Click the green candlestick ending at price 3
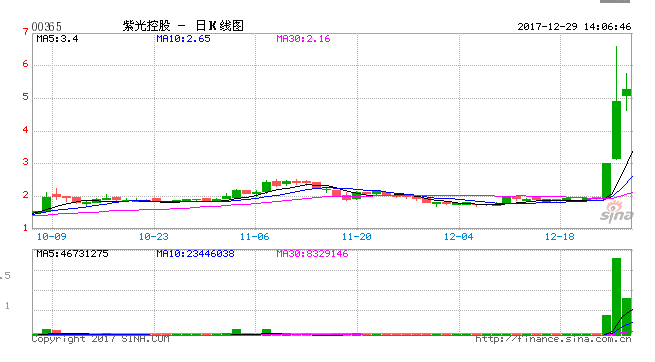Viewport: 655px width, 362px height. coord(606,180)
